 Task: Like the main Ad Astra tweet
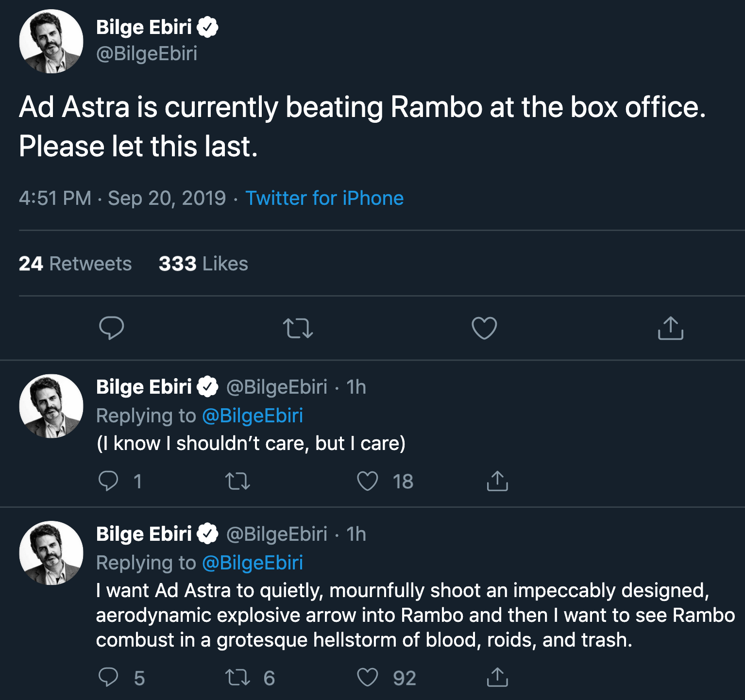(x=484, y=328)
